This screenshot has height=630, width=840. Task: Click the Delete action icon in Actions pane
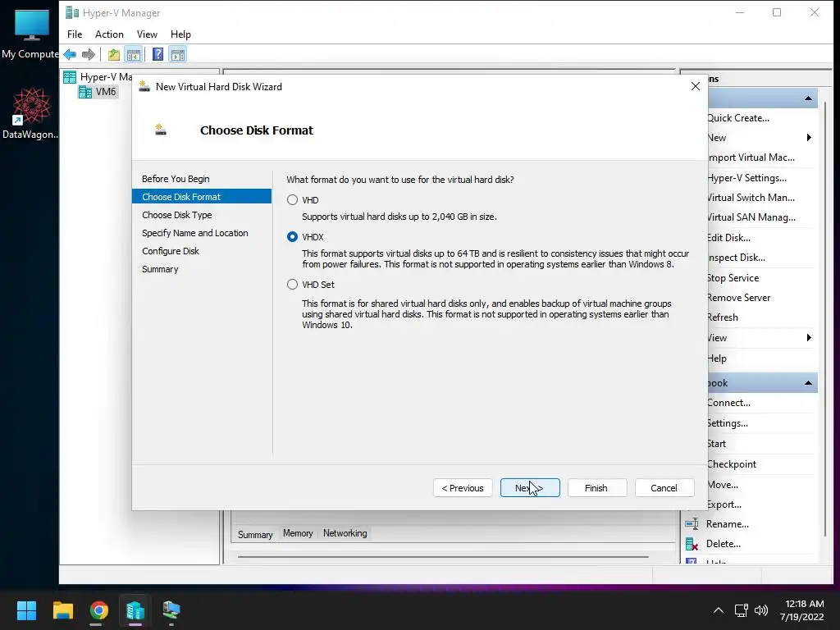click(692, 545)
